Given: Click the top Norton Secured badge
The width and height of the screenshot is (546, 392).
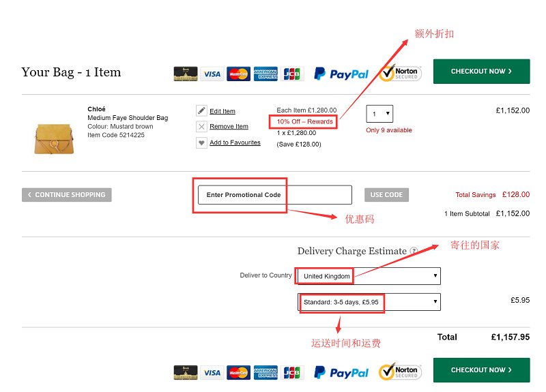Looking at the screenshot, I should tap(400, 73).
